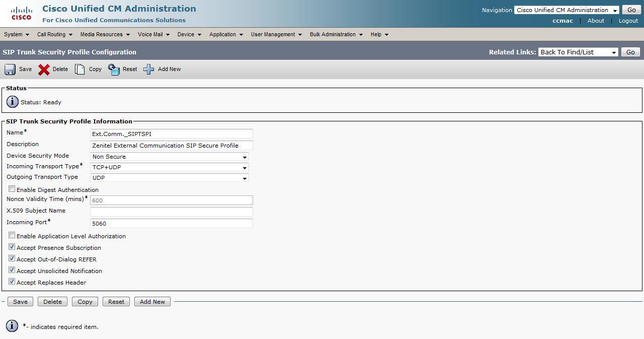The width and height of the screenshot is (644, 339).
Task: Click the info icon beside required item note
Action: click(13, 326)
